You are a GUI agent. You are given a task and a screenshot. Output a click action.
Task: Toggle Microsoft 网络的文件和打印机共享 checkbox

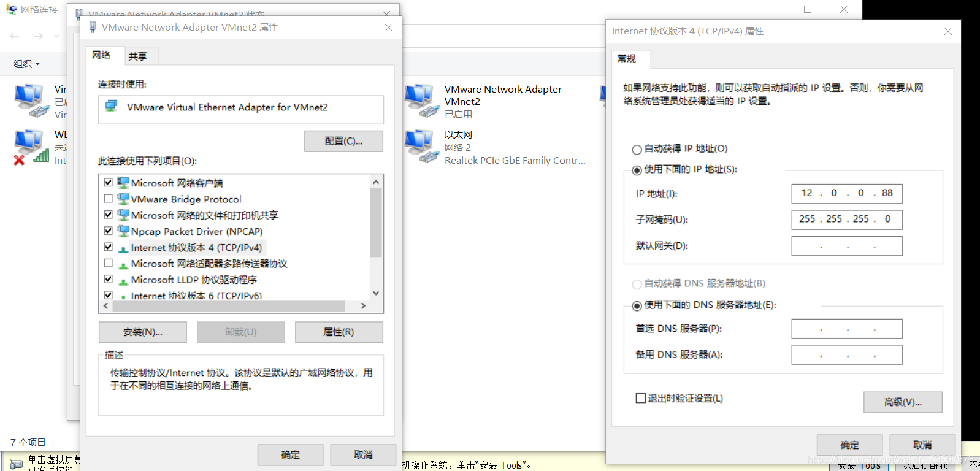coord(109,215)
